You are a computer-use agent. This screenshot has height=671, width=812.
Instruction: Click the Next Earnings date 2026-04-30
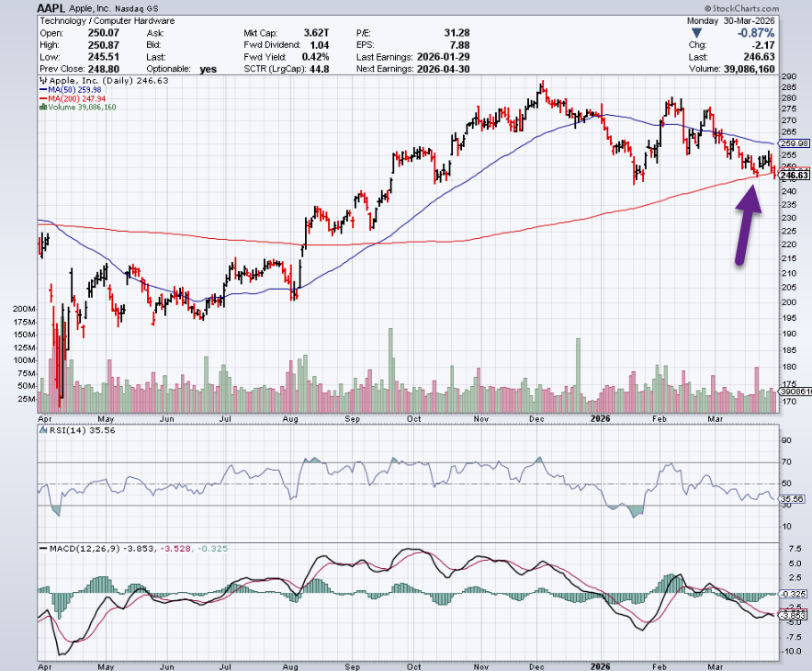click(441, 68)
